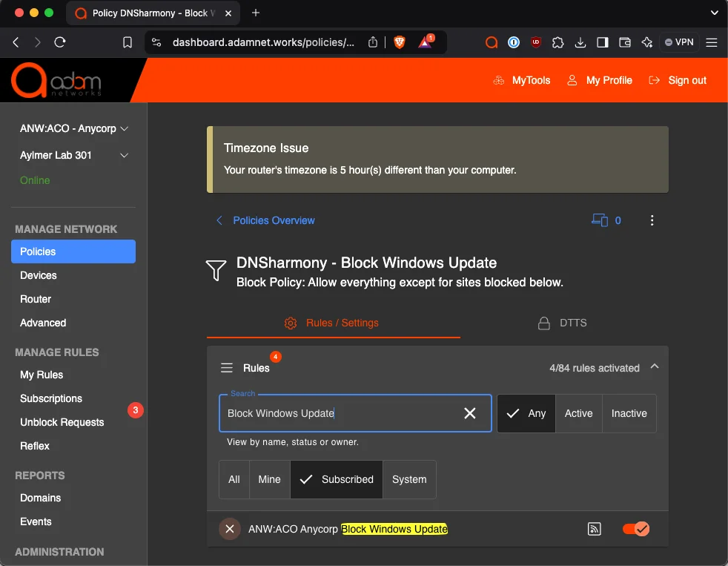Go back to Policies Overview

pos(265,220)
